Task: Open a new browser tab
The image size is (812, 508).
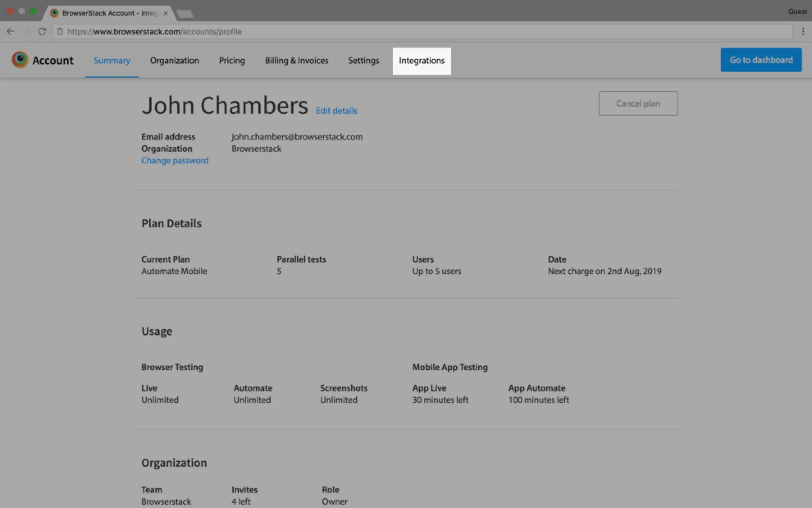Action: (x=185, y=14)
